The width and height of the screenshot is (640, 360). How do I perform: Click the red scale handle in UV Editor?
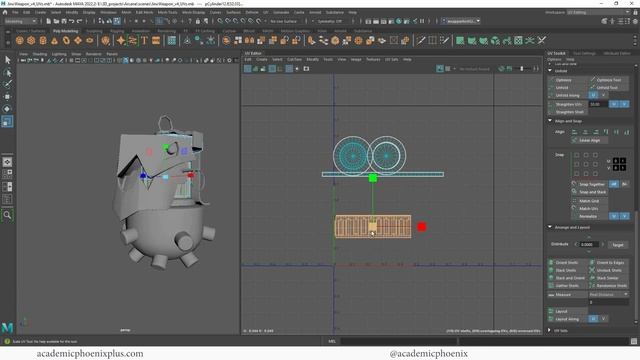(422, 227)
